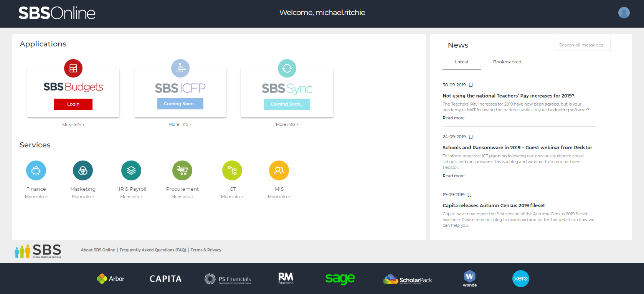Click the RM Education partner logo
Image resolution: width=644 pixels, height=294 pixels.
286,278
